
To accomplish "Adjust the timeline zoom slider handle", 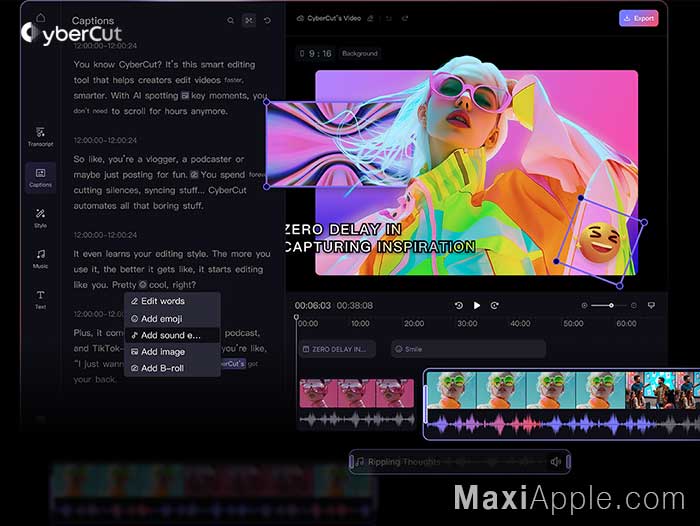I will tap(611, 305).
